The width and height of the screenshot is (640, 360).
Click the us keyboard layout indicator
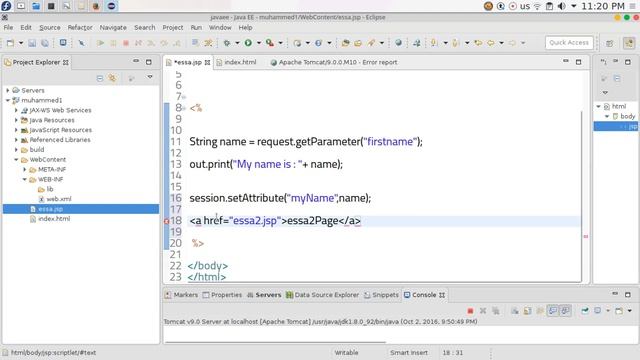[525, 6]
